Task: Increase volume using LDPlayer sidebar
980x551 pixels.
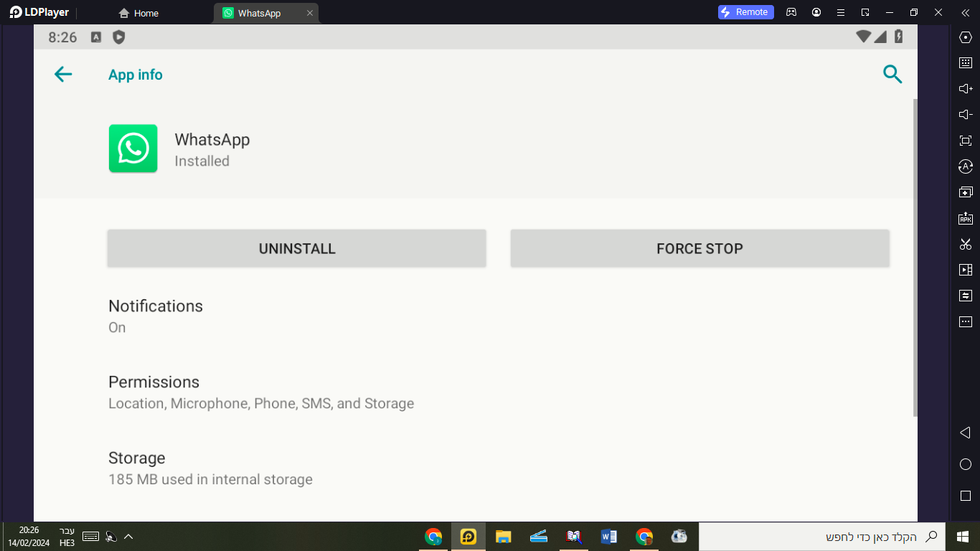Action: [966, 89]
